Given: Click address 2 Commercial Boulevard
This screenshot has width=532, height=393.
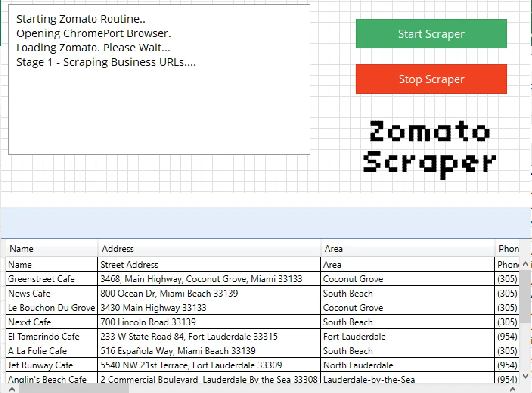Looking at the screenshot, I should [209, 378].
